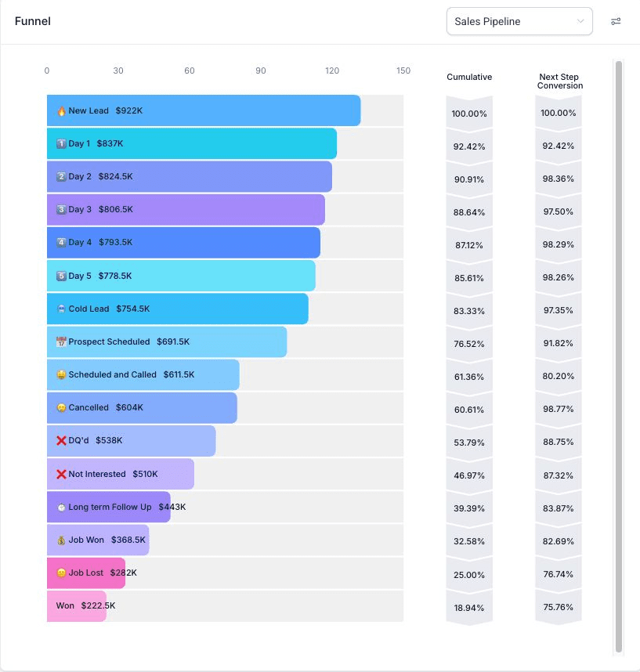Click the 75.76% Next Step Conversion chip for Won
This screenshot has width=640, height=672.
pos(558,606)
